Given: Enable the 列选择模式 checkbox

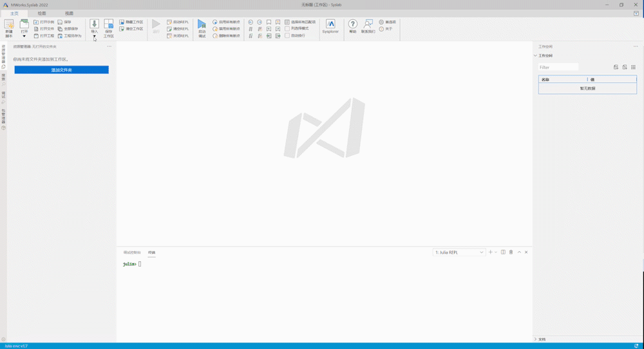Looking at the screenshot, I should click(287, 29).
